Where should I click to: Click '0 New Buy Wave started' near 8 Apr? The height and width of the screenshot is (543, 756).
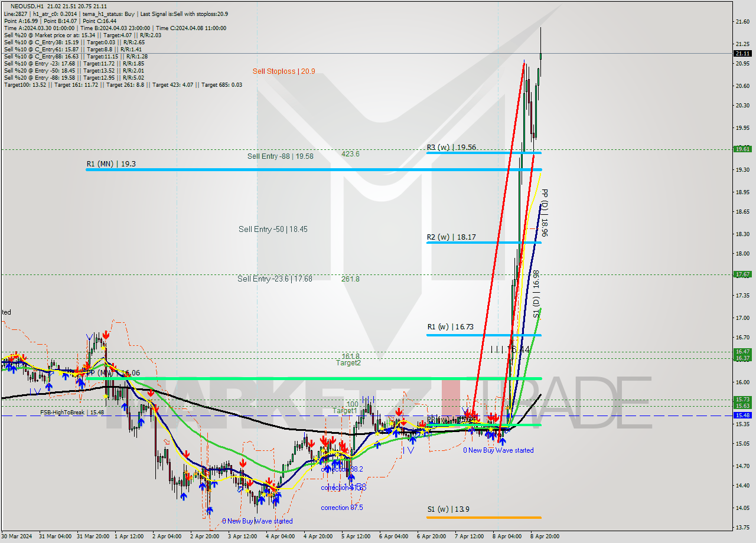point(498,450)
